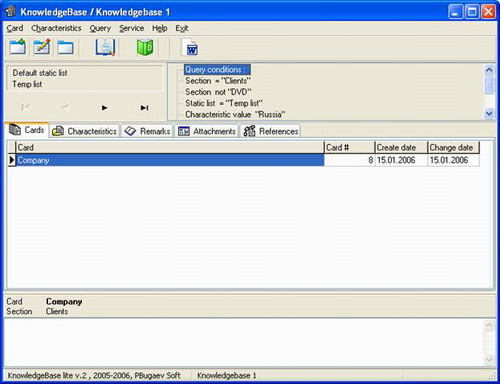Click the blank card folder toolbar icon

66,47
